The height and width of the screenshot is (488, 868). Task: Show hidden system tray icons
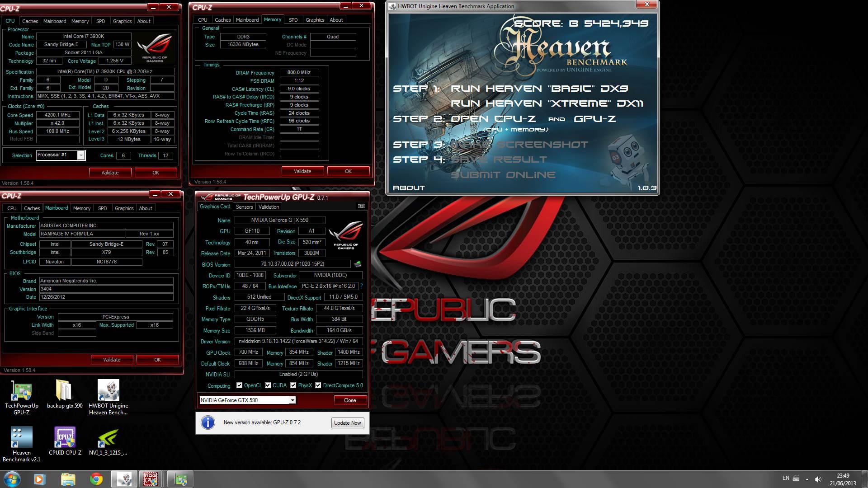tap(807, 479)
